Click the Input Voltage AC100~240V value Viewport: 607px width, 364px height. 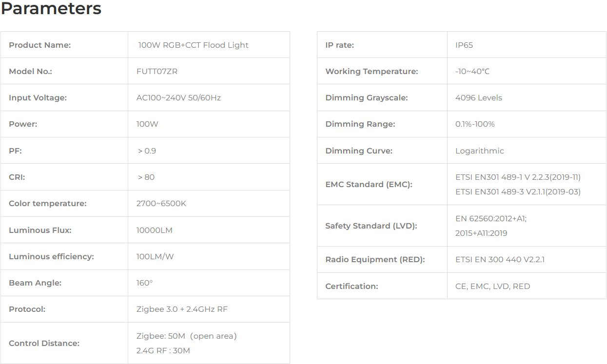tap(178, 97)
